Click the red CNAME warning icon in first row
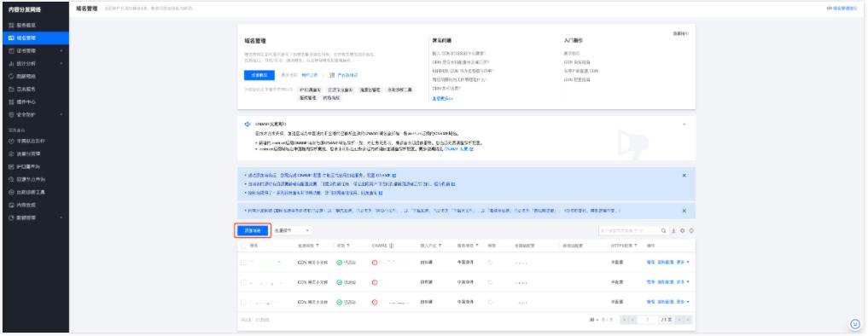Screen dimensions: 868x336 (x=375, y=263)
